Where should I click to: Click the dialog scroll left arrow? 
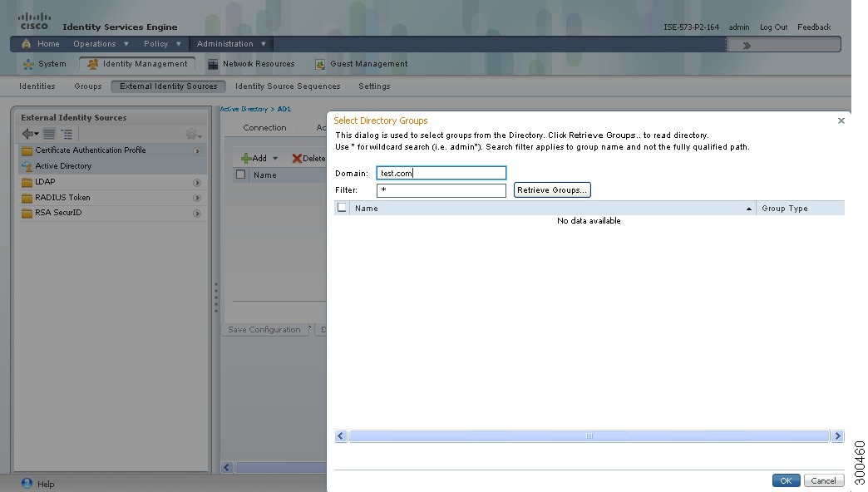(341, 436)
